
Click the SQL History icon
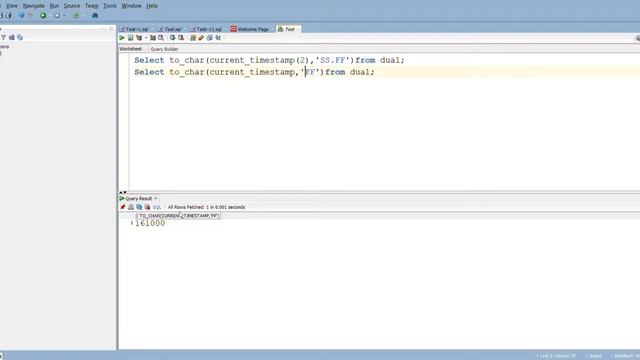click(x=210, y=38)
